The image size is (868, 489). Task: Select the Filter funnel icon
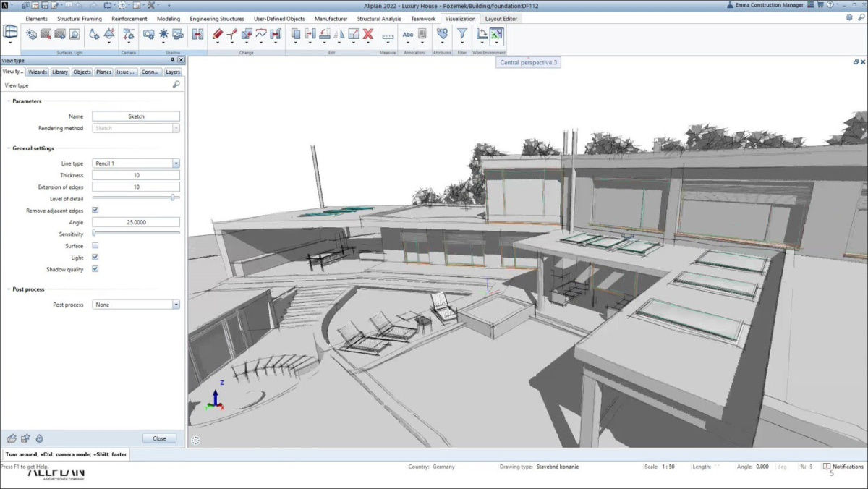pyautogui.click(x=461, y=34)
